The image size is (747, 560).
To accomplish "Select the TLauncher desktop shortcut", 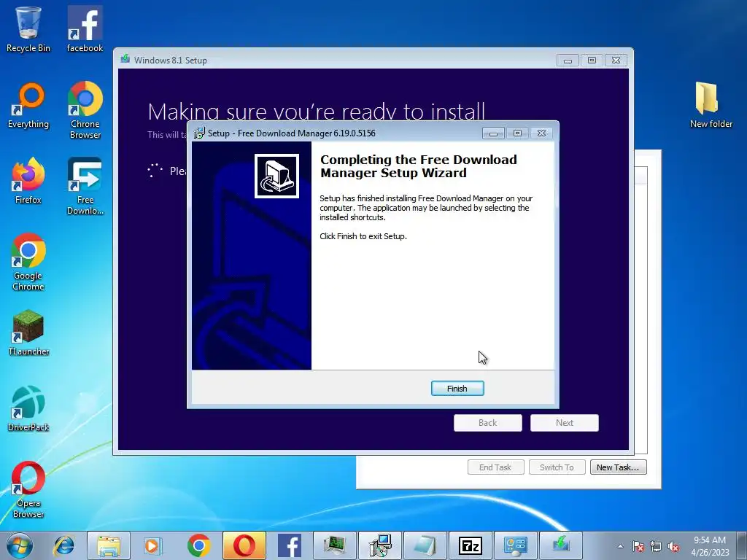I will pos(28,332).
